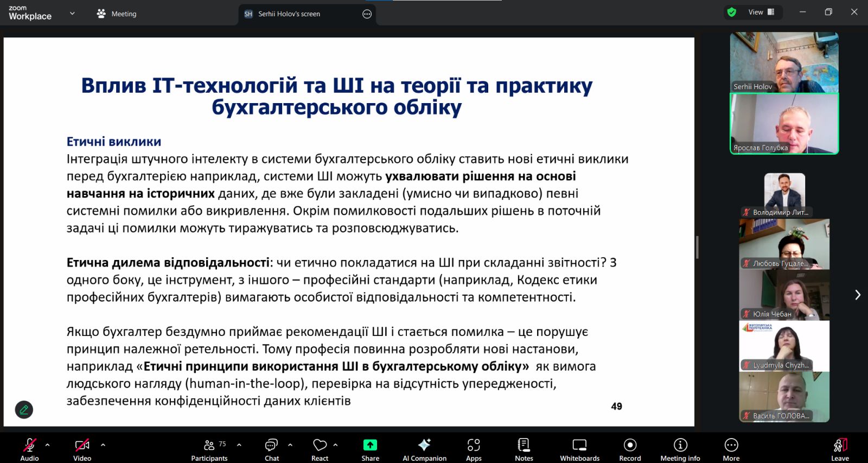Open the View layout menu
868x463 pixels.
point(762,12)
